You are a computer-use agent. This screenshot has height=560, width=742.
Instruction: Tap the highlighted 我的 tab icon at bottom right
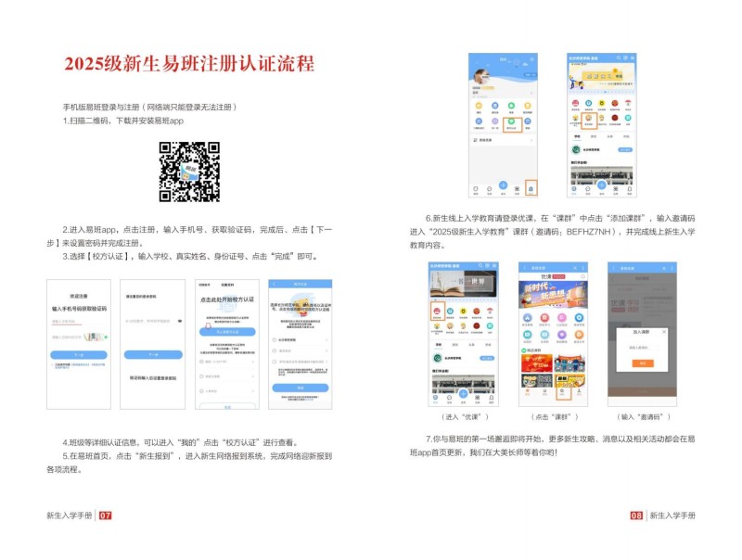[x=531, y=187]
